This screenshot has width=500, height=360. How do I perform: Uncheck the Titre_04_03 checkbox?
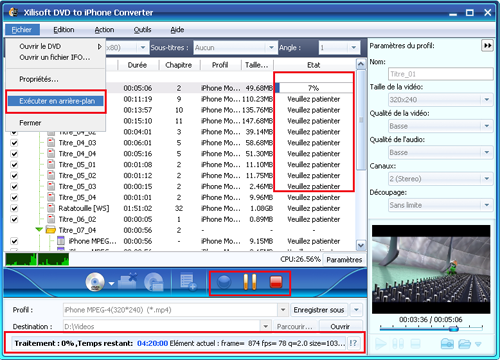(14, 143)
